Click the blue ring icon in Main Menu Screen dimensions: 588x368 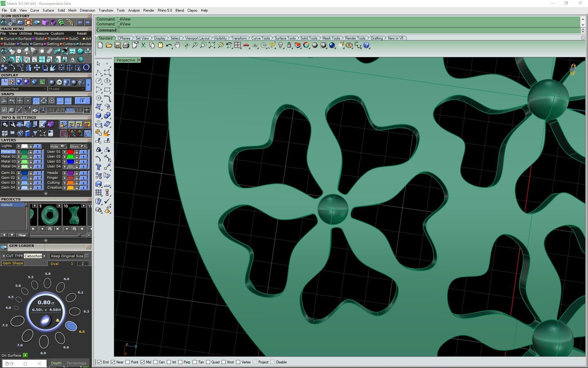tap(86, 68)
